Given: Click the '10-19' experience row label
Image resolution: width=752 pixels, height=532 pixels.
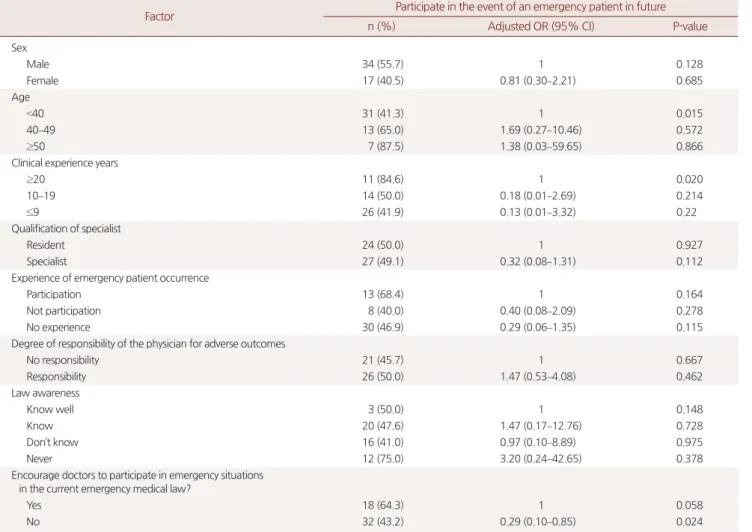Looking at the screenshot, I should tap(41, 196).
